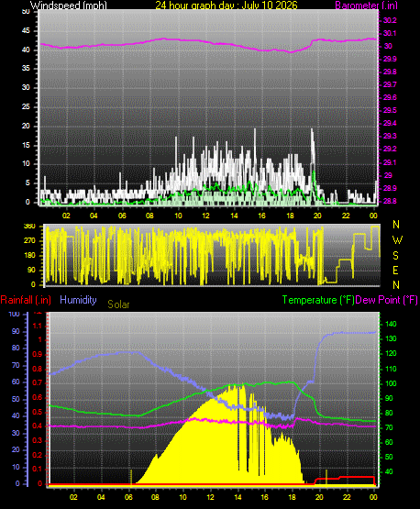Click the '14' hour label under the humidity chart
The width and height of the screenshot is (420, 509).
coord(238,497)
